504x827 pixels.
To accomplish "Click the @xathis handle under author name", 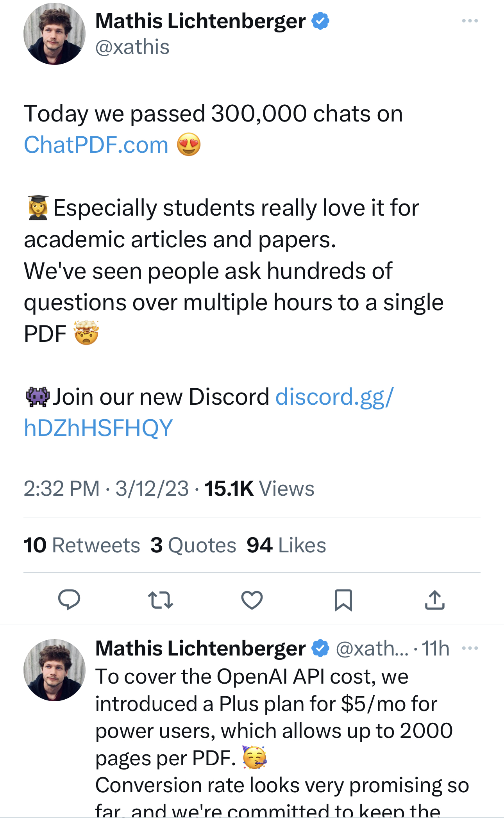I will pos(132,47).
